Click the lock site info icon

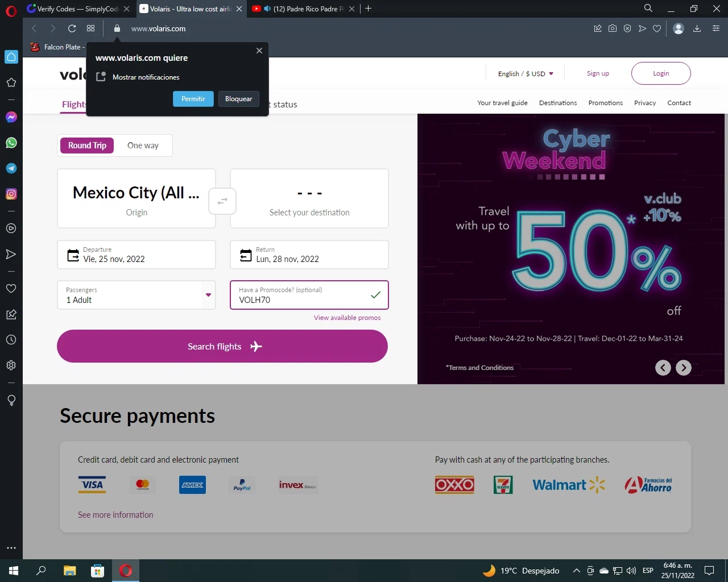(117, 28)
